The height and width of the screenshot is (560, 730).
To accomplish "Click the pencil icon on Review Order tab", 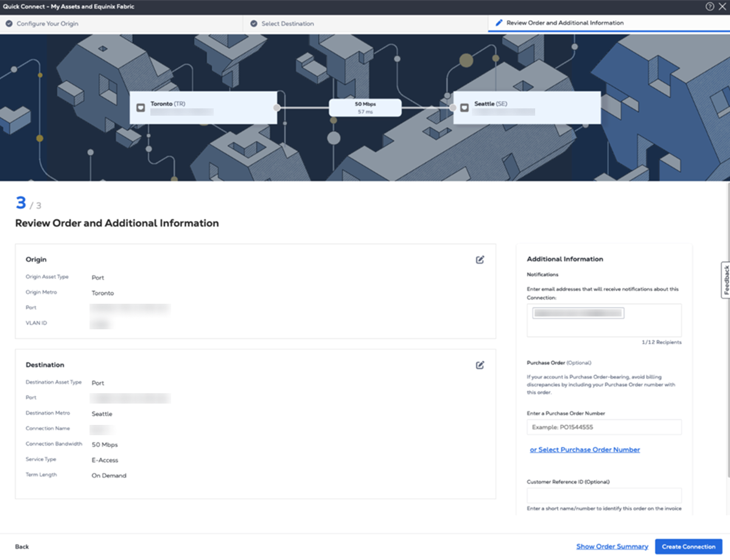I will point(499,23).
